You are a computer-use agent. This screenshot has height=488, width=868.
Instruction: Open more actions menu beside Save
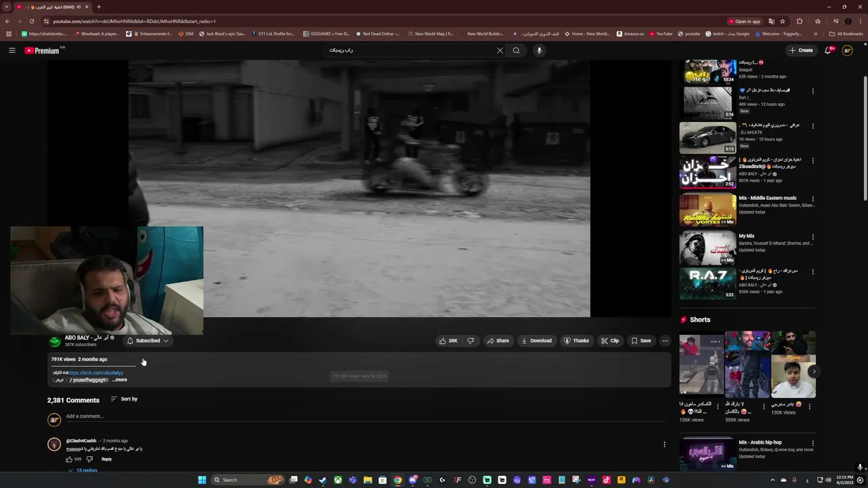665,341
